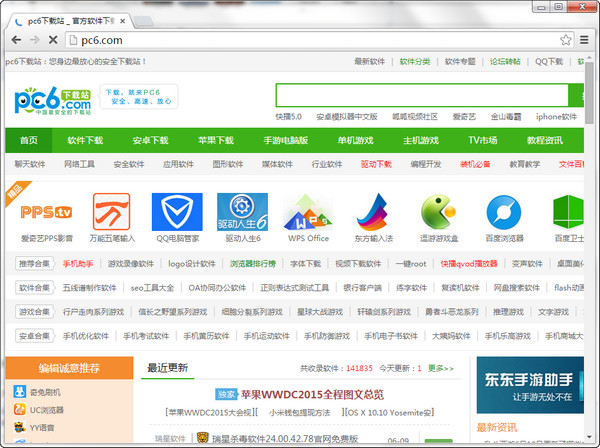Select the 主机游戏 nav tab

point(421,140)
